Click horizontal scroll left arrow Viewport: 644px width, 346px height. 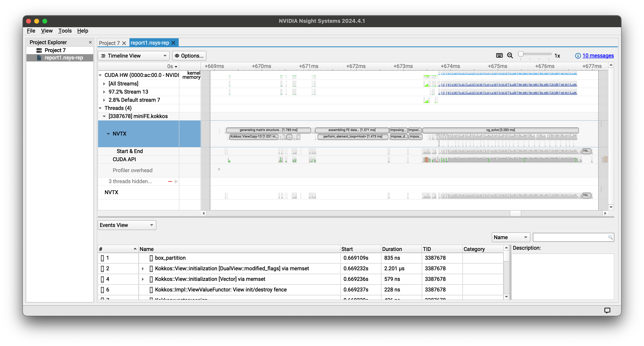click(204, 213)
